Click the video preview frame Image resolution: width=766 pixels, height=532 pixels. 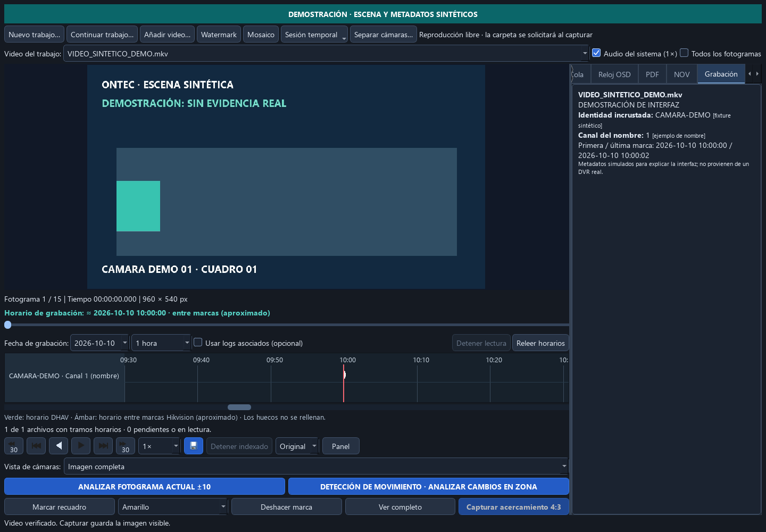coord(286,177)
